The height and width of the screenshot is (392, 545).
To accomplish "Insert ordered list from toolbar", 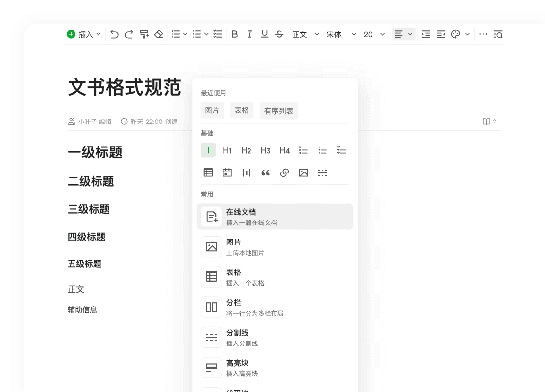I will (x=176, y=34).
